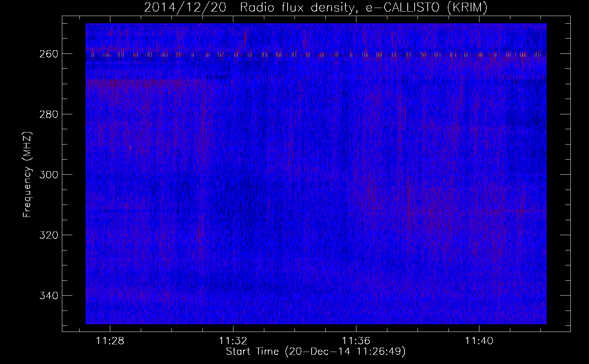Click the 300 frequency tick label
The image size is (589, 364).
48,175
